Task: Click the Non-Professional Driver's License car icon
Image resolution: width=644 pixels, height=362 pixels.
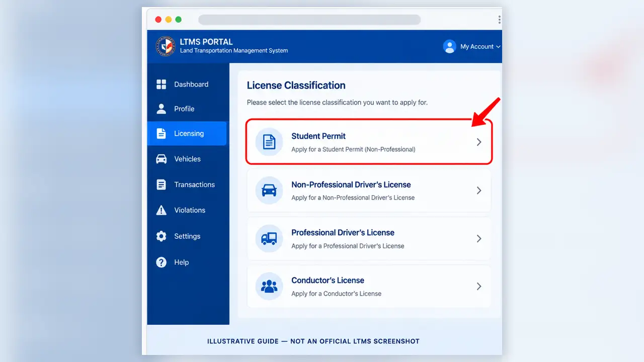Action: click(269, 191)
